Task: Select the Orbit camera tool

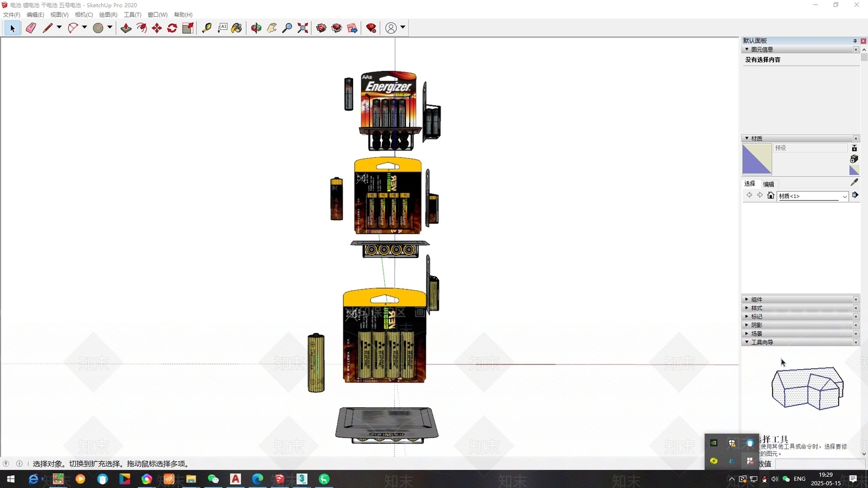Action: (256, 28)
